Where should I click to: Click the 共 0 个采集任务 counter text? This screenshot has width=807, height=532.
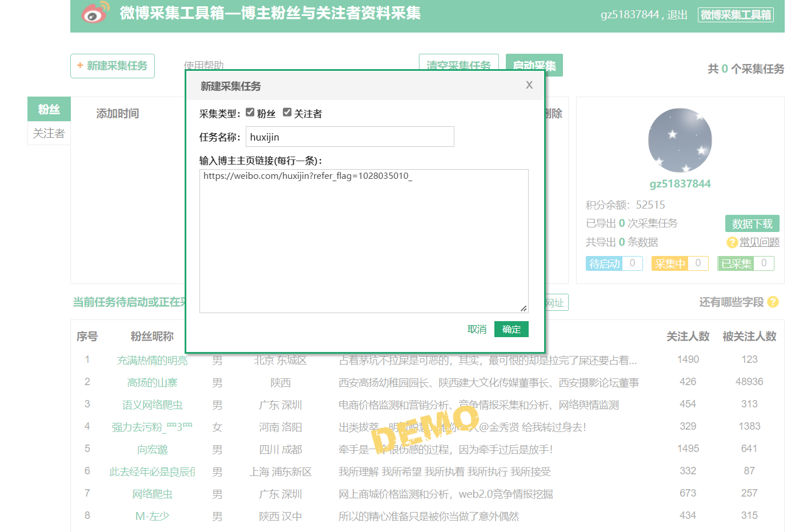pos(746,69)
